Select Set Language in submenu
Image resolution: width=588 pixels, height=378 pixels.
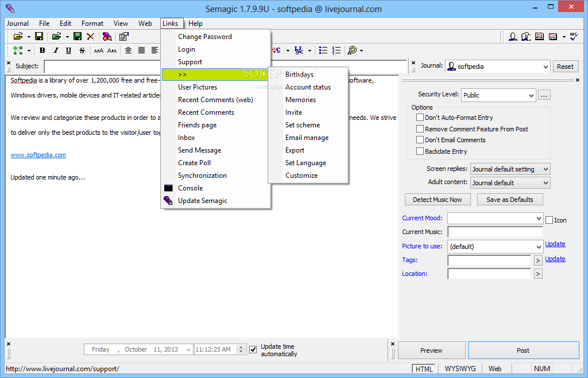(x=305, y=163)
